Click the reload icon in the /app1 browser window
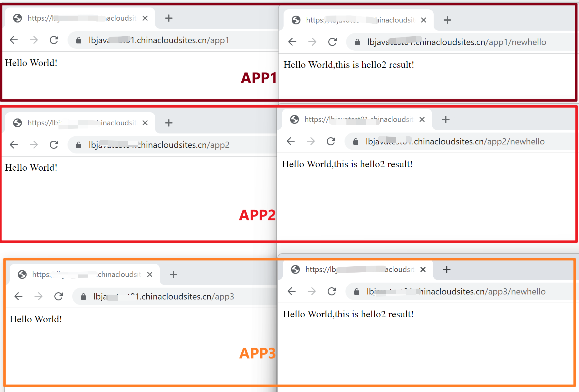Screen dimensions: 579x392 point(54,40)
